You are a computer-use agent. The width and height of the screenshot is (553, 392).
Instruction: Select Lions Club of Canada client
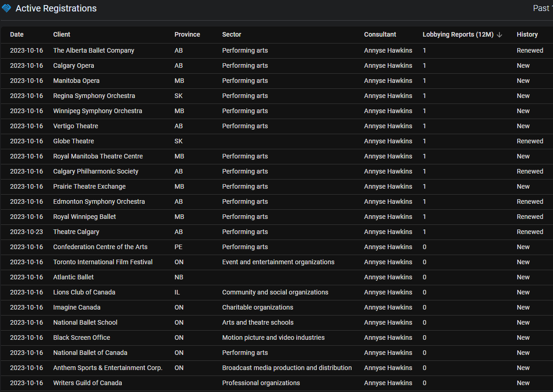click(84, 292)
